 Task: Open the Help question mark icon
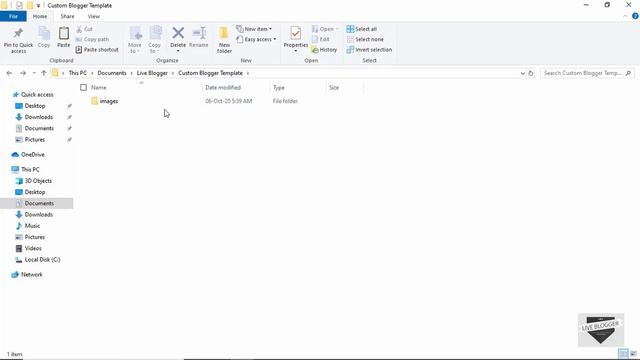click(635, 16)
